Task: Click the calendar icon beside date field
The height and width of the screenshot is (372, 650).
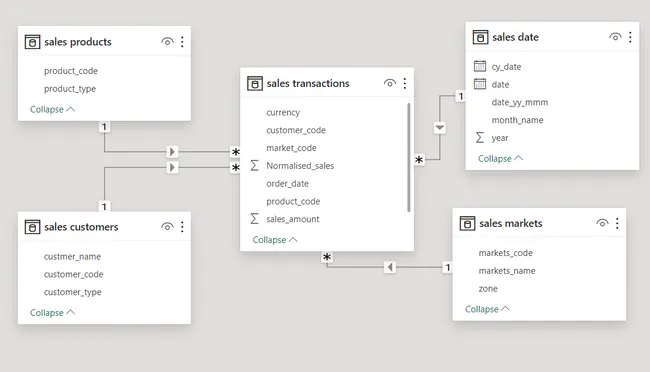Action: click(x=480, y=84)
